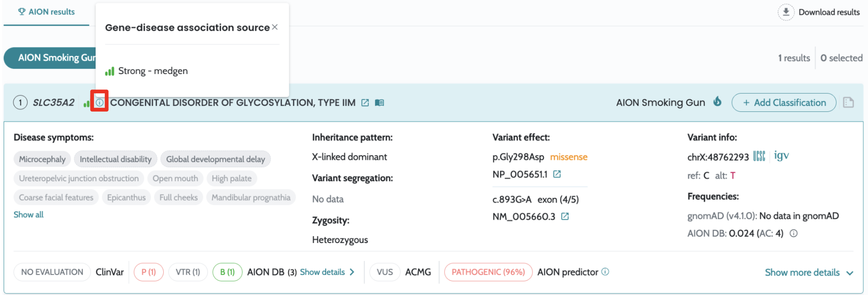The height and width of the screenshot is (295, 868).
Task: Open NP_005651.1 external link icon
Action: (x=557, y=174)
